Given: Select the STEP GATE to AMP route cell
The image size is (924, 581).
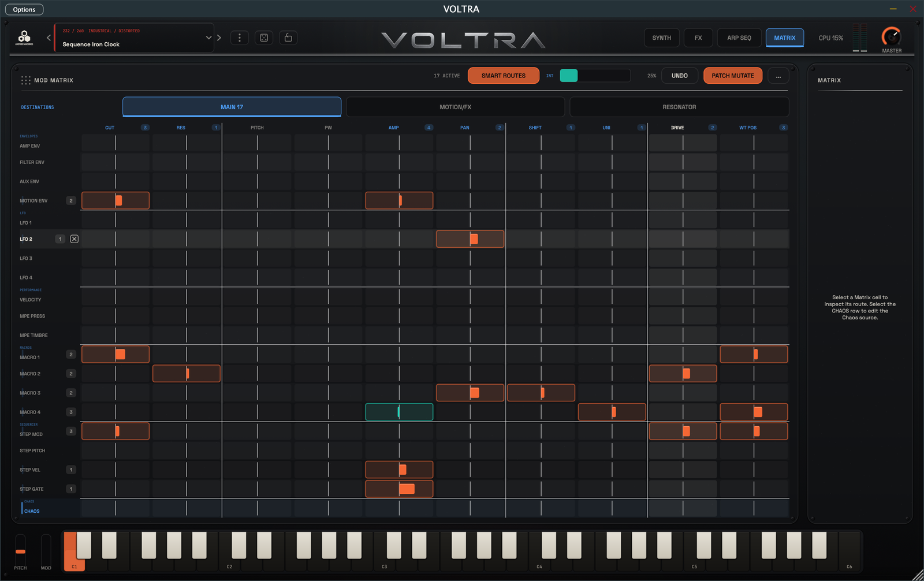Looking at the screenshot, I should tap(399, 489).
